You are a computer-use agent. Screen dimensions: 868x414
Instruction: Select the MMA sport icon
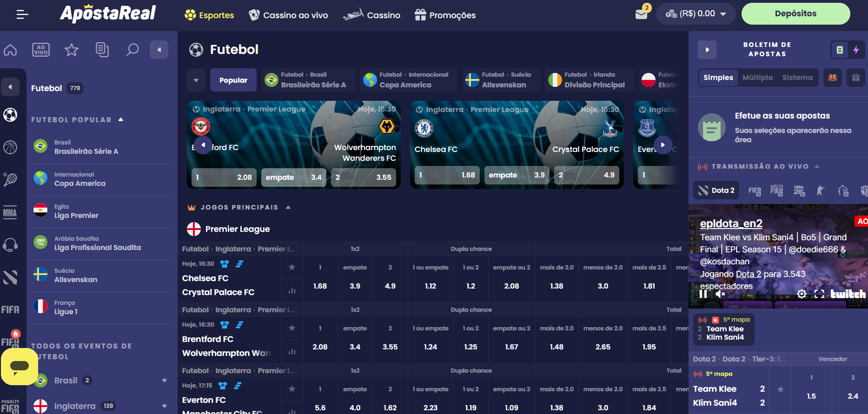click(x=10, y=212)
